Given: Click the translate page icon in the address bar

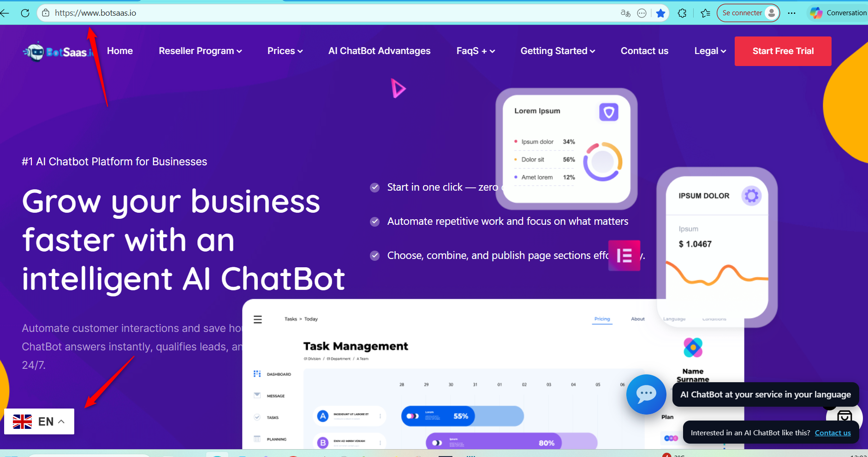Looking at the screenshot, I should coord(625,13).
